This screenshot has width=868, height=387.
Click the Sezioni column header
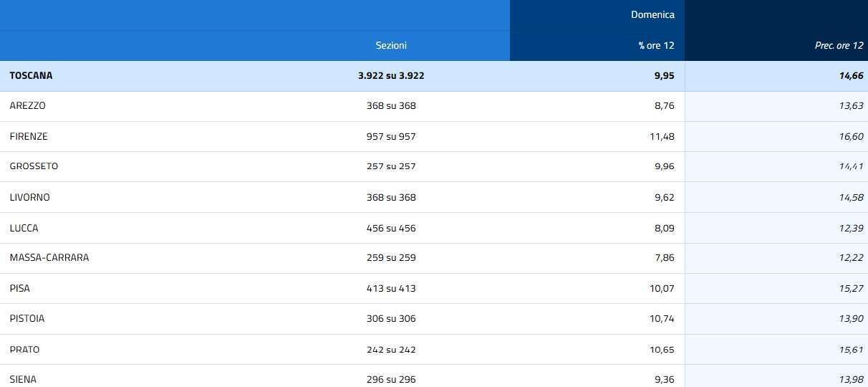coord(391,45)
